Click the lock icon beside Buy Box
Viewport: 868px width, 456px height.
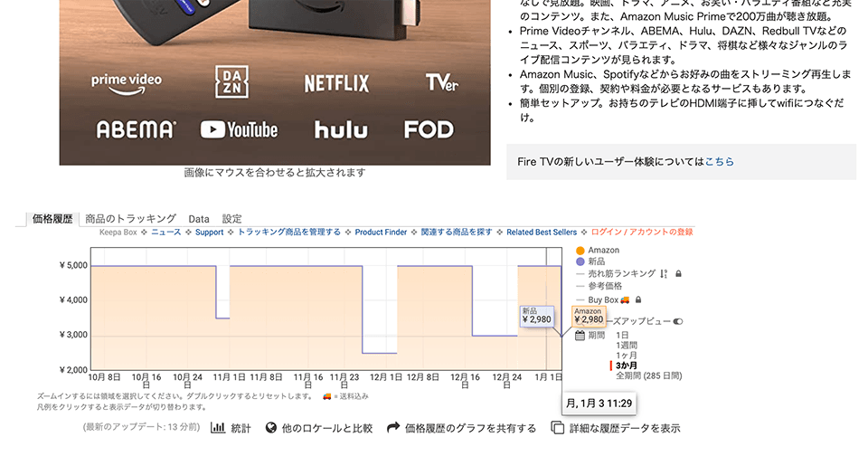(637, 299)
